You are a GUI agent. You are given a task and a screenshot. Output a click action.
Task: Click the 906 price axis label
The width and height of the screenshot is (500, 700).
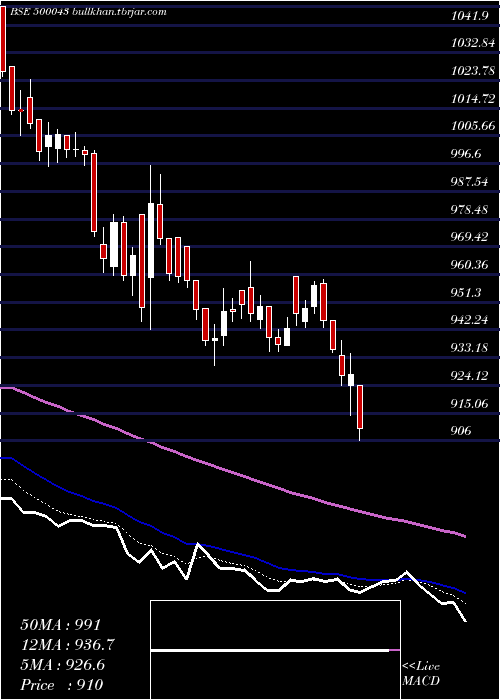(461, 431)
